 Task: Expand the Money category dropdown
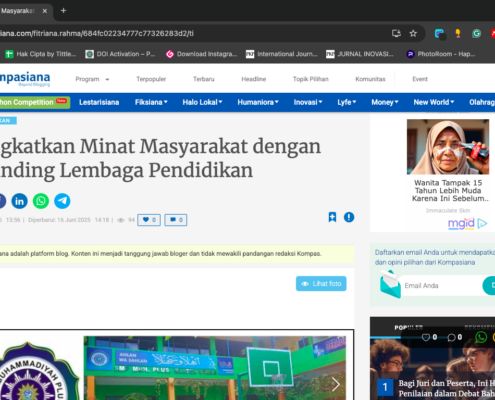(x=385, y=102)
